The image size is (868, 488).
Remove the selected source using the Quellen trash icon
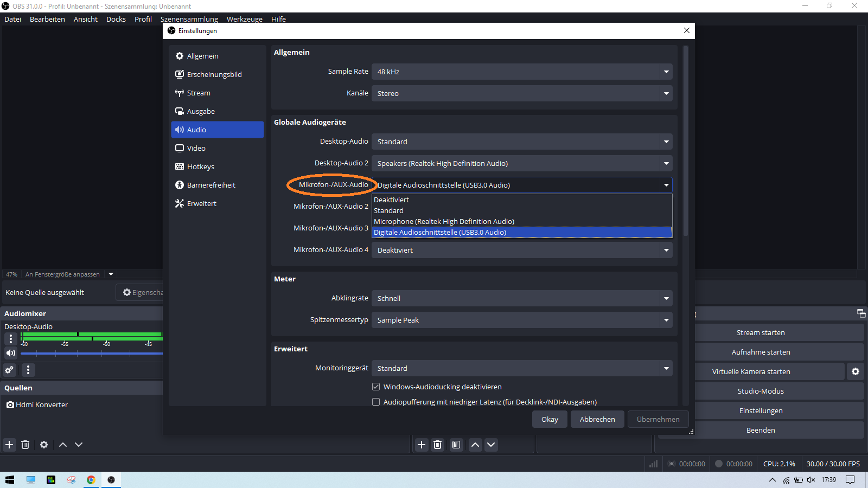pyautogui.click(x=25, y=445)
